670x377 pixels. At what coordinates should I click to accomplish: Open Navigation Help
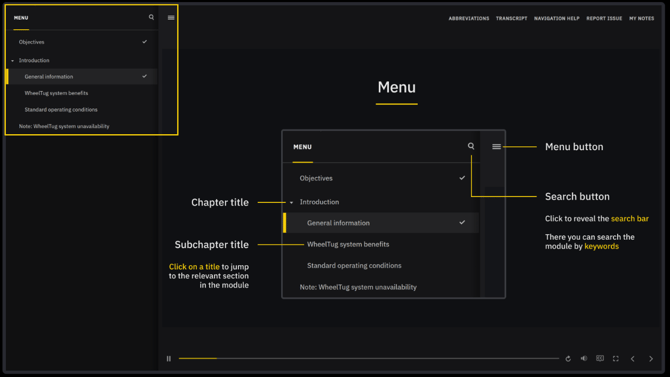557,18
